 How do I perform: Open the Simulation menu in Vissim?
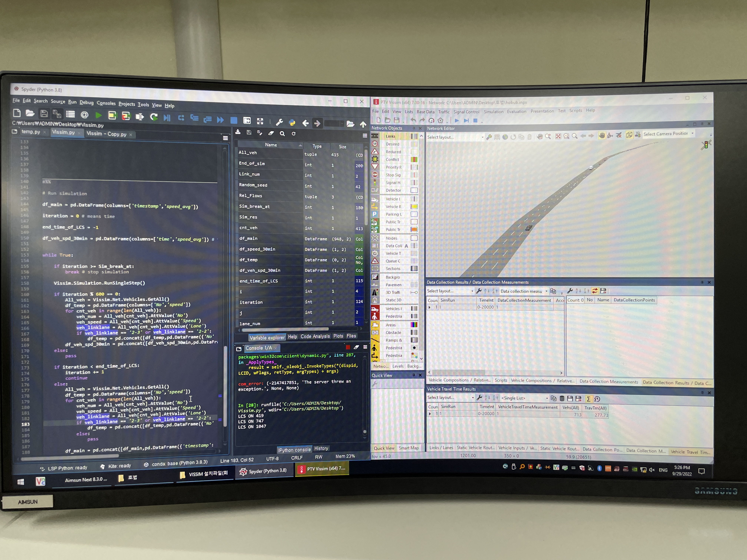coord(493,112)
